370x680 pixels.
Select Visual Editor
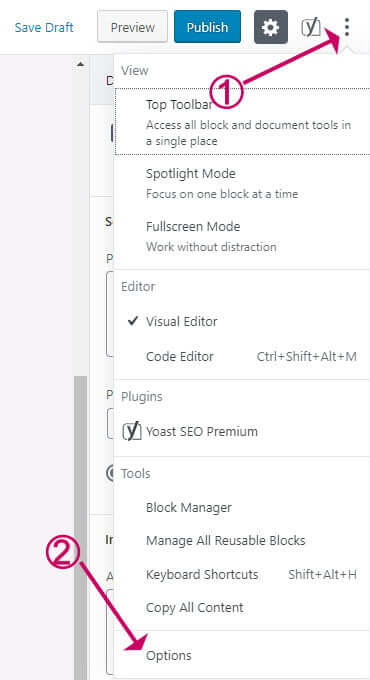[242, 321]
